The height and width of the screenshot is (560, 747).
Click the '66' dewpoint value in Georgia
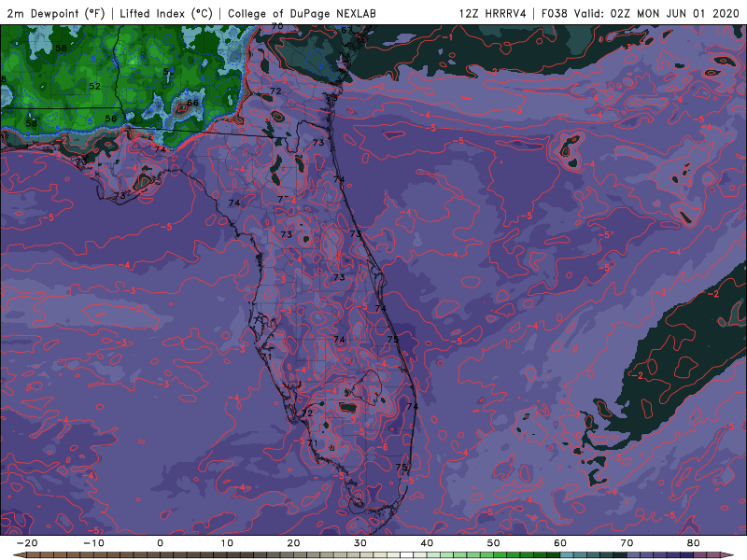tap(192, 103)
